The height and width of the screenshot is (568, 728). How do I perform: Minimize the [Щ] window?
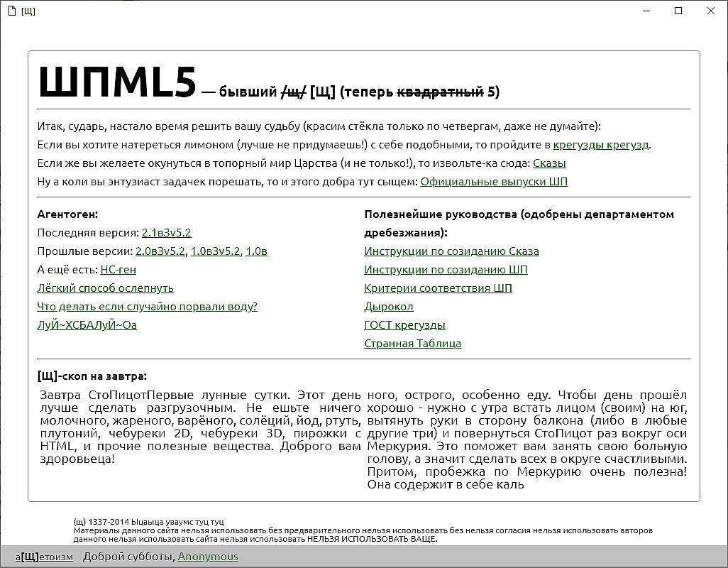point(646,11)
